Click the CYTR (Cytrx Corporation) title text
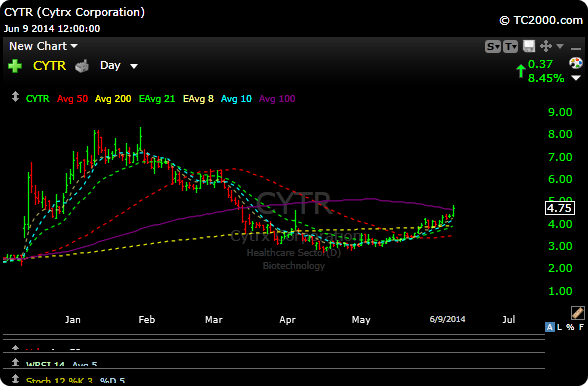 (x=74, y=12)
